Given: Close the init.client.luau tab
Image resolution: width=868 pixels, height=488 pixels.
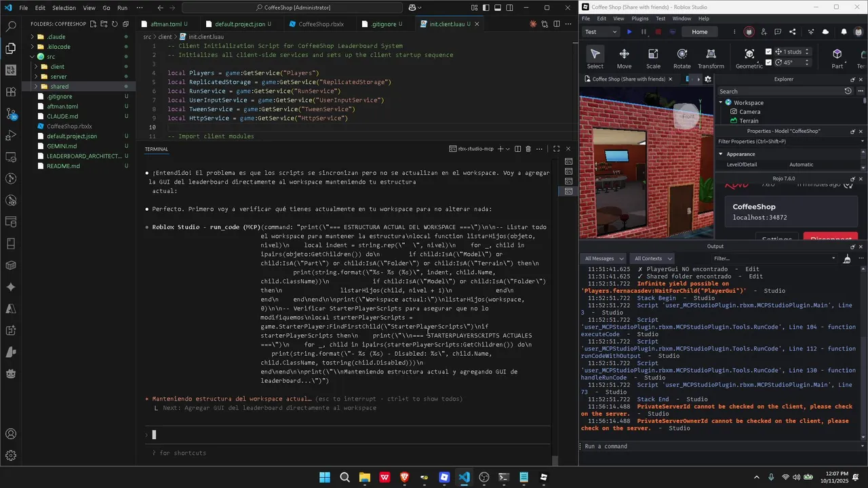Looking at the screenshot, I should coord(477,24).
